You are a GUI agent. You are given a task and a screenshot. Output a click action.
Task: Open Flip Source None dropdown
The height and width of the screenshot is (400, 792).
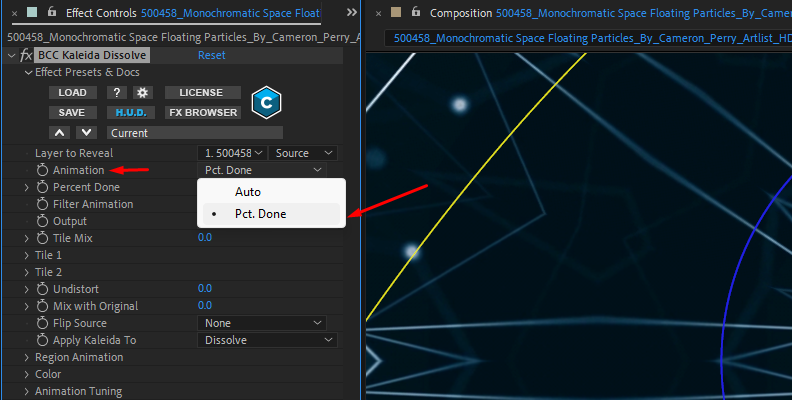[262, 323]
